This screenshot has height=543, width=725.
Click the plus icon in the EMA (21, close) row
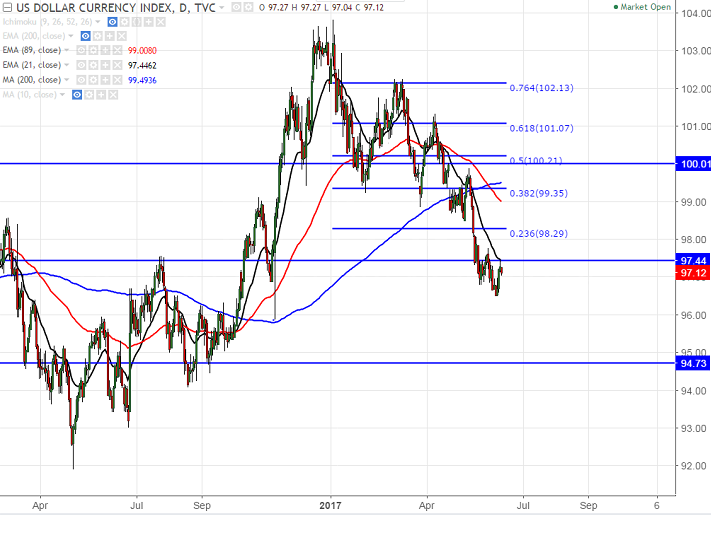(x=105, y=65)
